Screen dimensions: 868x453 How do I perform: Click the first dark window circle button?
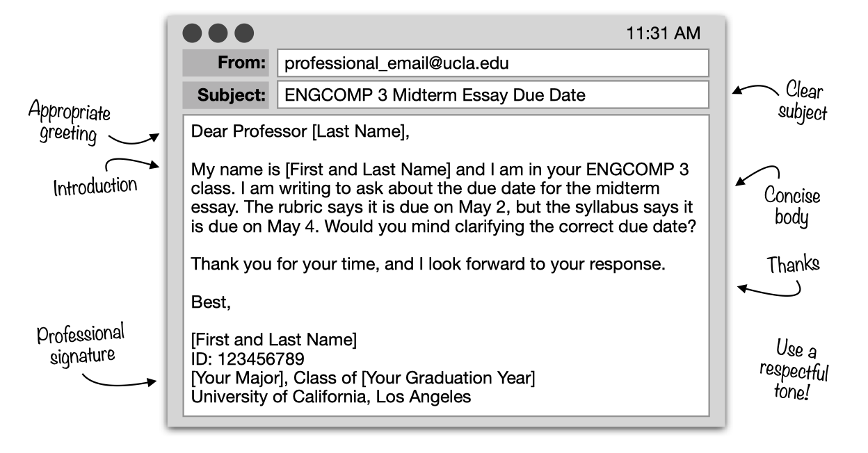(x=191, y=32)
